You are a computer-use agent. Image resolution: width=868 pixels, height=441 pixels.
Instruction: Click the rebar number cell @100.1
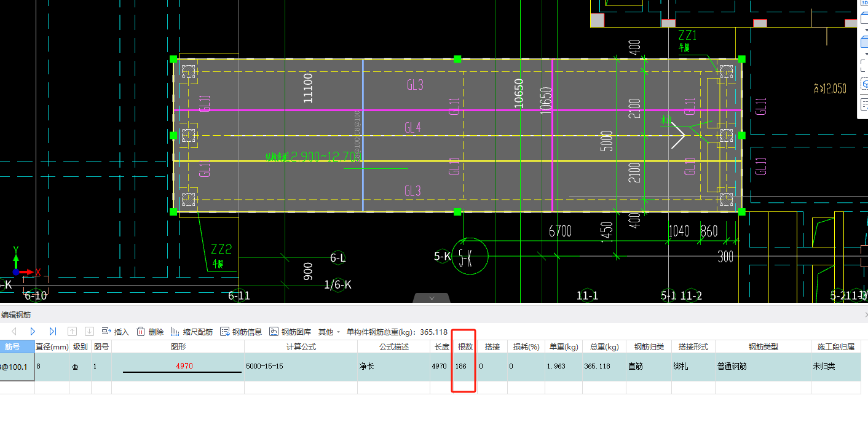pyautogui.click(x=17, y=367)
